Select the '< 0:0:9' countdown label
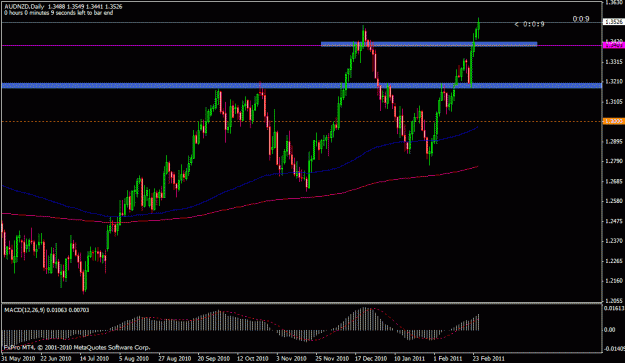The image size is (625, 363). pos(529,24)
